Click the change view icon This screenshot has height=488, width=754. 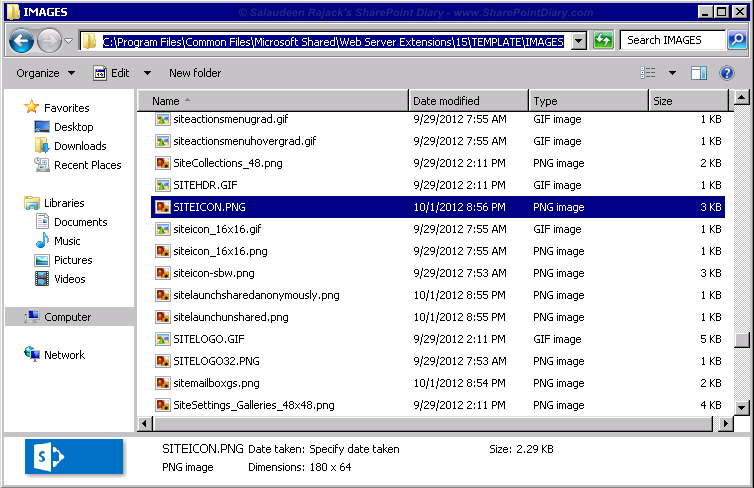click(648, 73)
